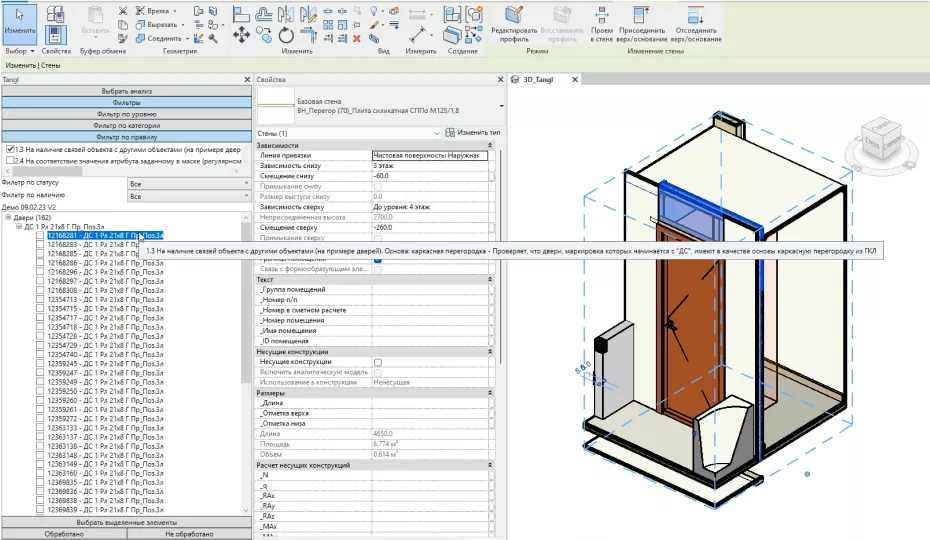Click Выбрать выделенные элементы button
Screen dimensions: 930x540
(x=125, y=522)
